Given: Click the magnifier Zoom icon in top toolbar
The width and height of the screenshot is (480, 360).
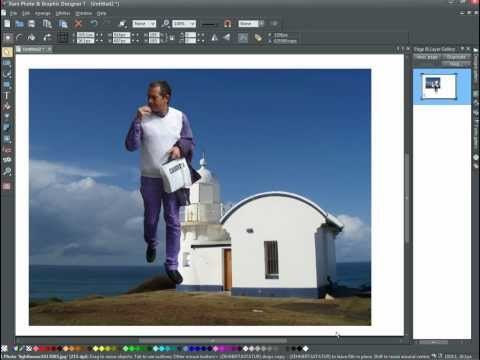Looking at the screenshot, I should click(165, 24).
